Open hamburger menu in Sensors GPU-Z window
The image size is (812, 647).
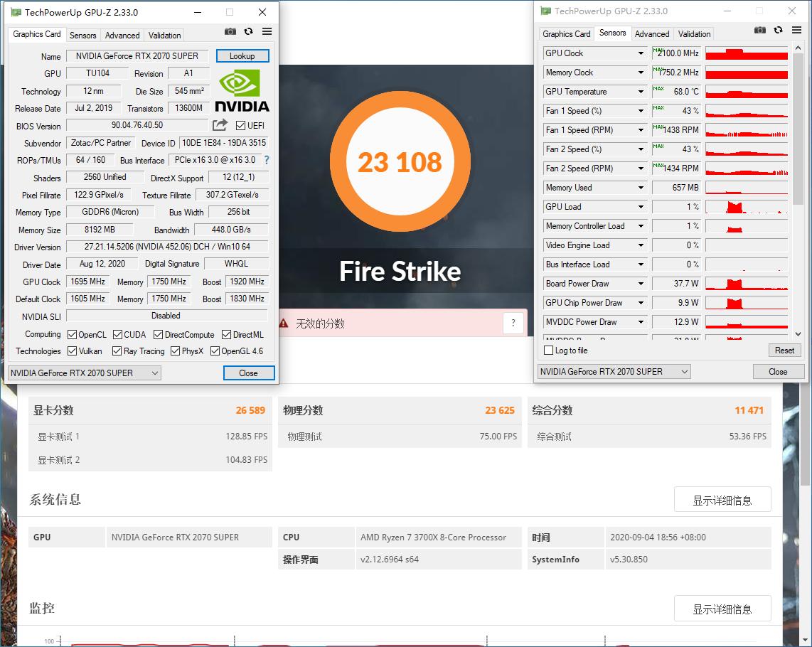point(796,30)
